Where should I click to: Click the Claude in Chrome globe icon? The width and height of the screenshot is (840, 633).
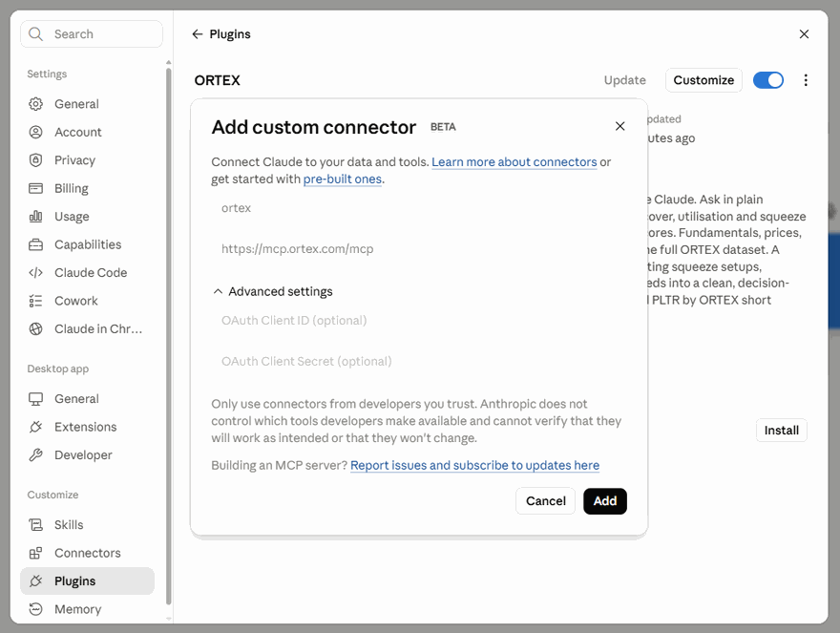tap(35, 328)
